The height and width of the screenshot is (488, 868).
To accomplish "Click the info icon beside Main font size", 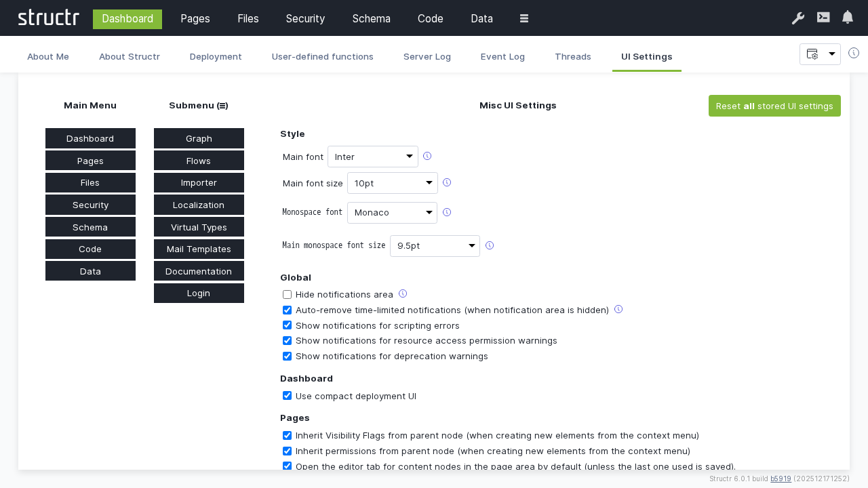I will click(447, 182).
